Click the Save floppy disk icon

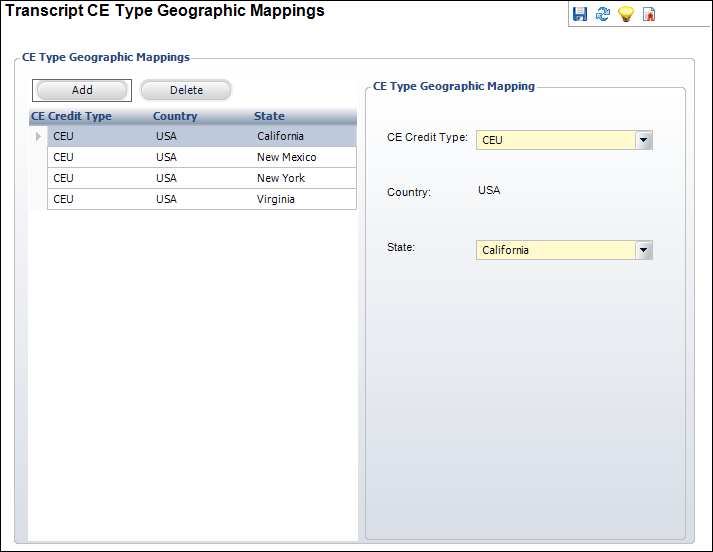pyautogui.click(x=580, y=14)
